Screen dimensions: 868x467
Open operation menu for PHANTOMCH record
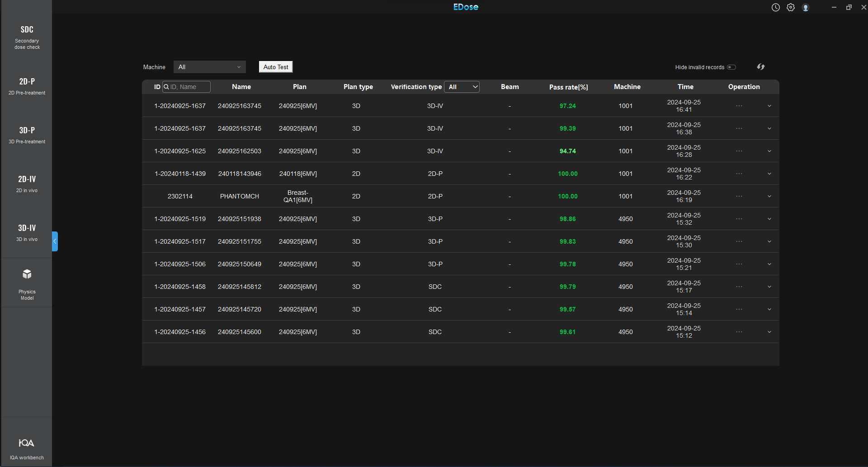[739, 196]
